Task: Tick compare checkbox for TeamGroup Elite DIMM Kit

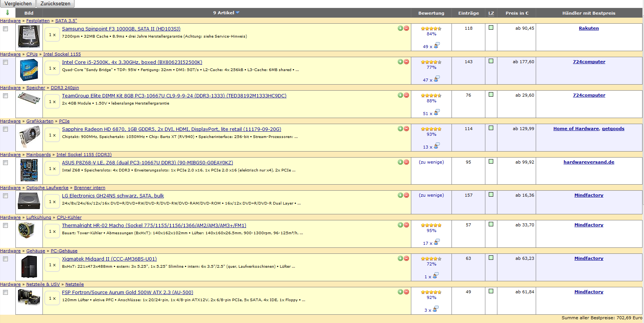Action: click(x=5, y=96)
